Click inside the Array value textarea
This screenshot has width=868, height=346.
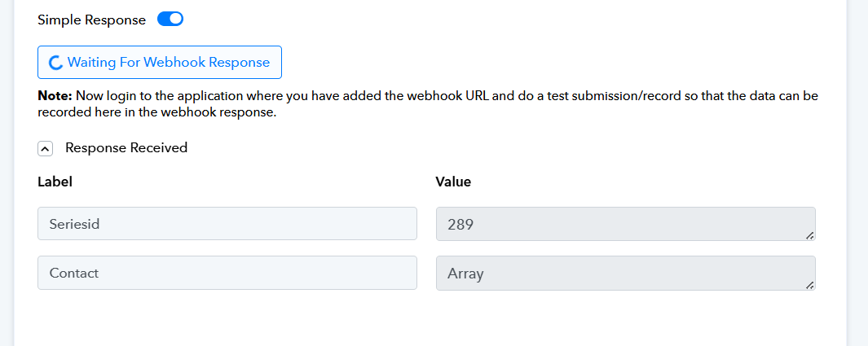[x=626, y=273]
